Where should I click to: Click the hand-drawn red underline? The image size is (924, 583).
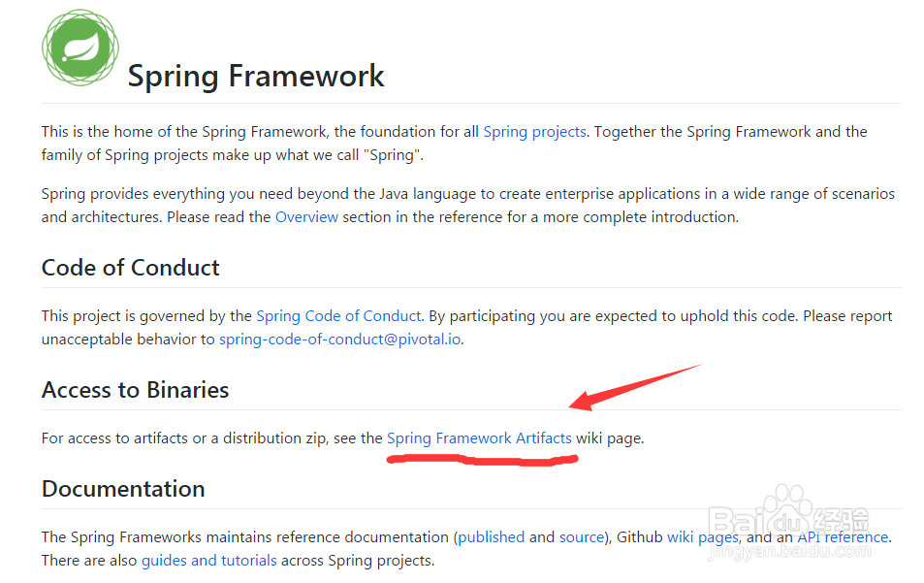click(482, 460)
